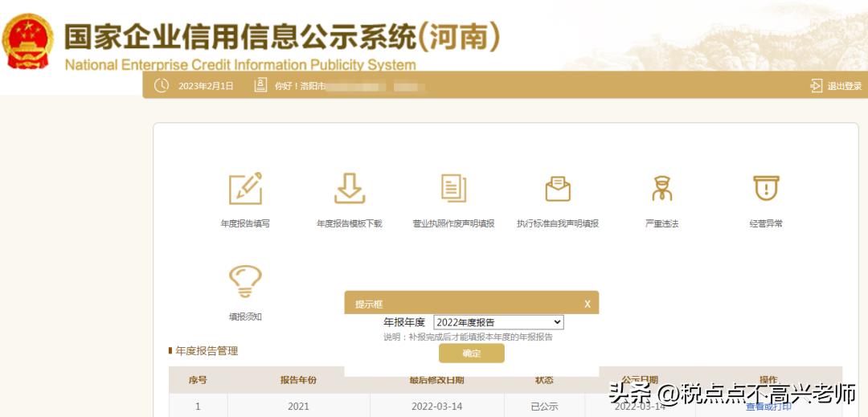Click the user profile icon in top bar

(260, 85)
